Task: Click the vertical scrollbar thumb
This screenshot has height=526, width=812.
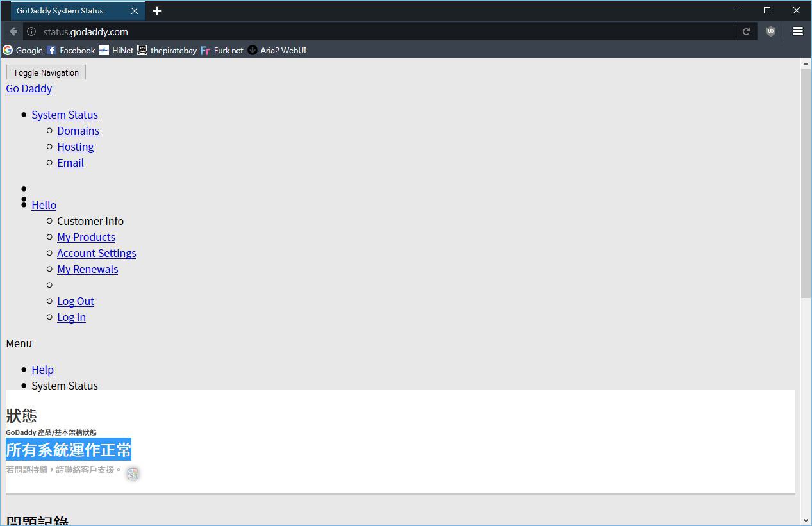Action: [806, 183]
